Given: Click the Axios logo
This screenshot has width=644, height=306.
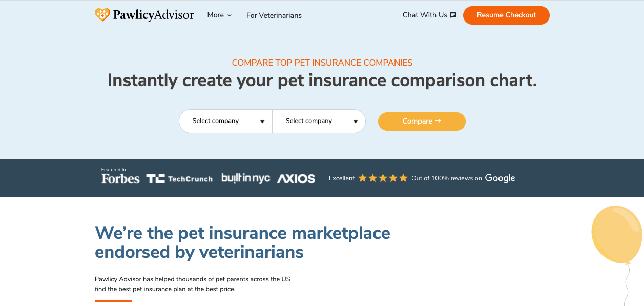Looking at the screenshot, I should [296, 179].
